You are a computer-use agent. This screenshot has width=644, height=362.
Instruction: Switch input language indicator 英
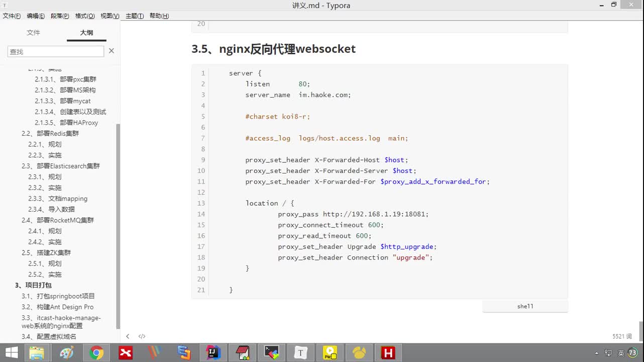pyautogui.click(x=621, y=353)
